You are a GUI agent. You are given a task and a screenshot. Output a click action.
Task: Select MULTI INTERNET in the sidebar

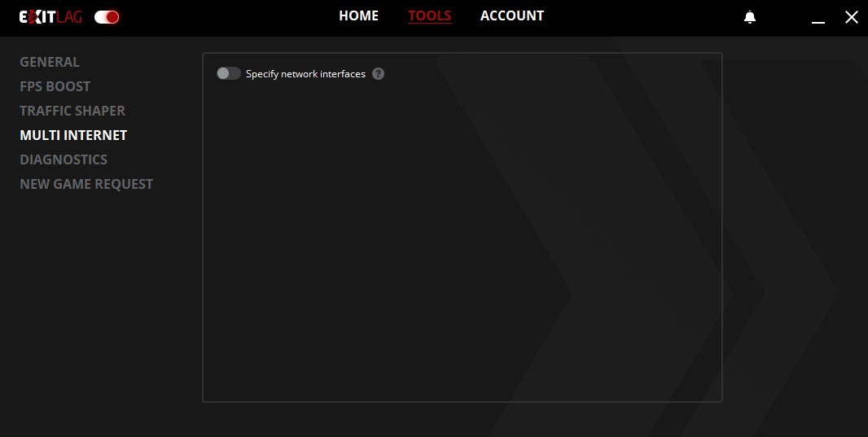73,135
